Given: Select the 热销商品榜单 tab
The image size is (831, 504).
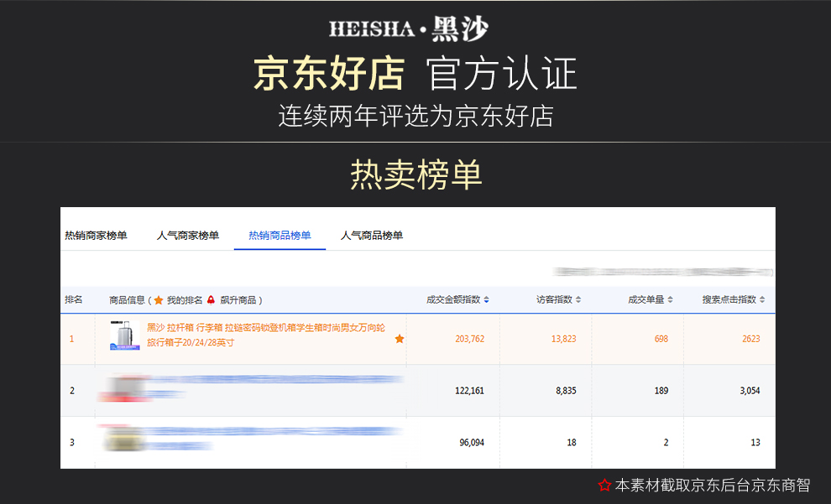Looking at the screenshot, I should click(x=280, y=235).
